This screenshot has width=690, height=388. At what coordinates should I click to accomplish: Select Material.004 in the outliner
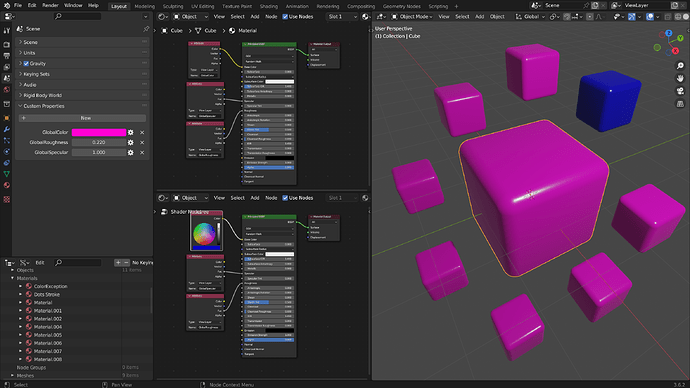click(48, 327)
